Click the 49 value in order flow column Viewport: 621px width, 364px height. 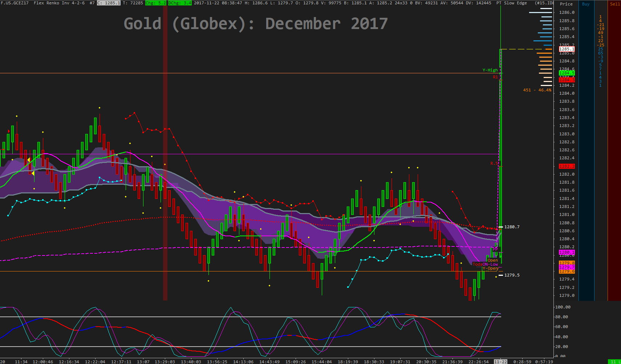[x=601, y=33]
